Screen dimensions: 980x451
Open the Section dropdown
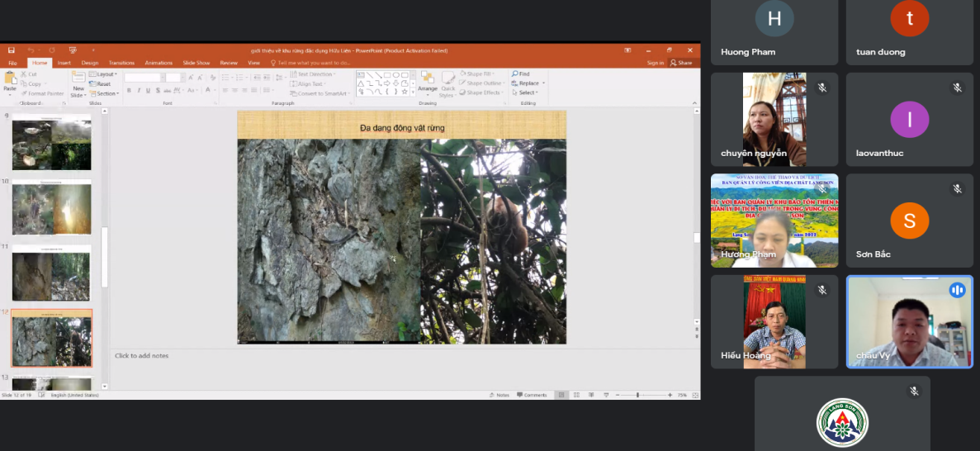(104, 93)
